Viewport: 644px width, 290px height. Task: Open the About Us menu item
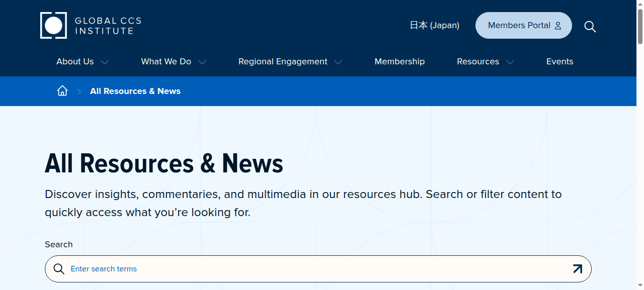coord(75,61)
